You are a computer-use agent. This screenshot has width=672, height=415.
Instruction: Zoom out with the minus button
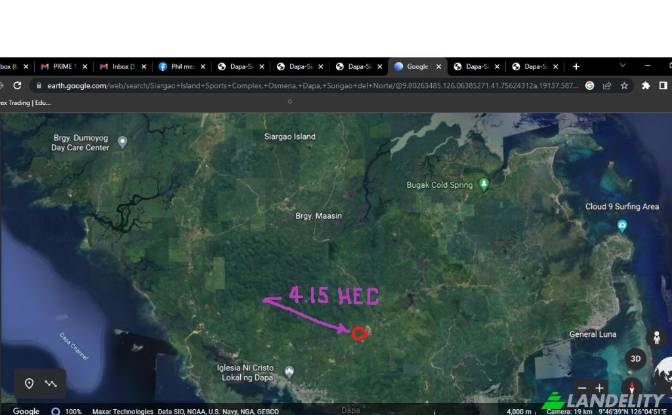pos(582,388)
